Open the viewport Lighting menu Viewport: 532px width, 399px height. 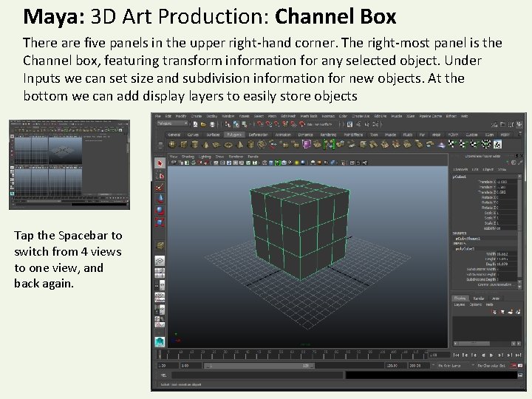point(205,157)
